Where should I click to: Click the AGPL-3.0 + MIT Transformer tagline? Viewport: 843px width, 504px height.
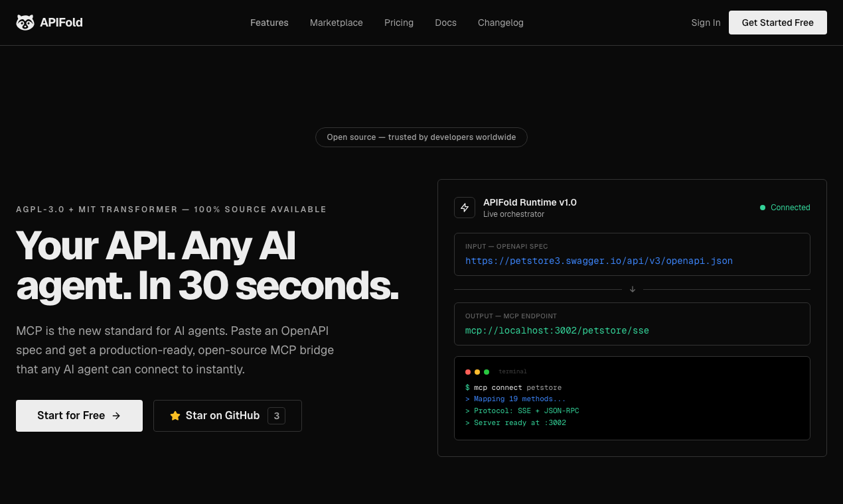(171, 210)
